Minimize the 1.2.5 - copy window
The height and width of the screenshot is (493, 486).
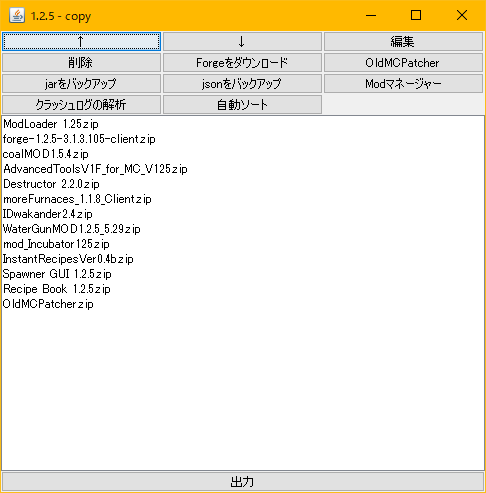tap(371, 15)
